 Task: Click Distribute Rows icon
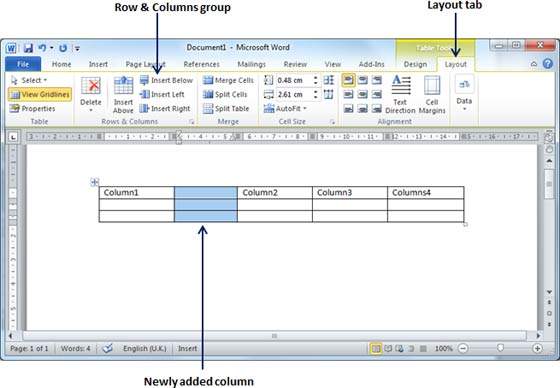(x=329, y=80)
